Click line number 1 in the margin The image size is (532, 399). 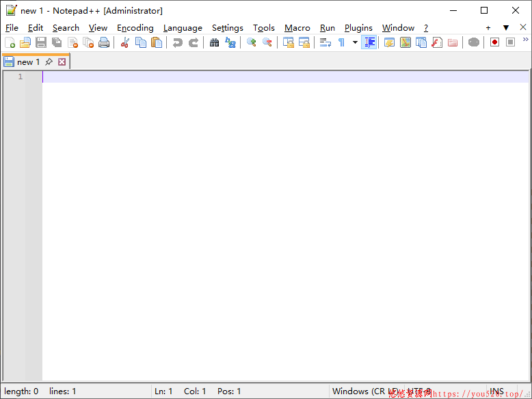[21, 77]
